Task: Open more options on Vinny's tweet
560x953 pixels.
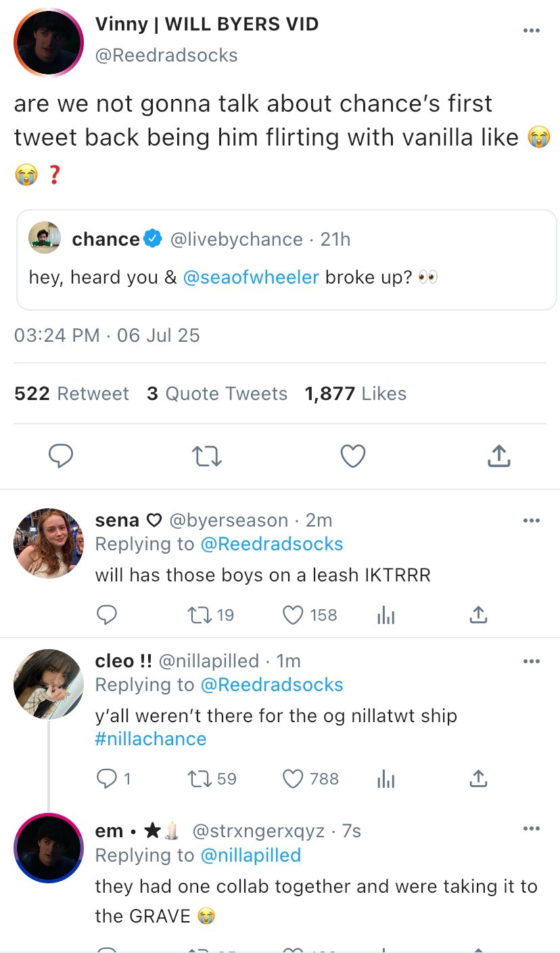Action: pos(532,30)
